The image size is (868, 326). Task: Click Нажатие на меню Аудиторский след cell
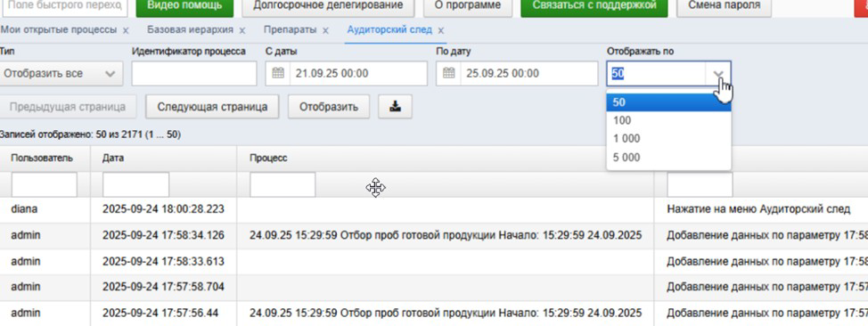coord(758,209)
